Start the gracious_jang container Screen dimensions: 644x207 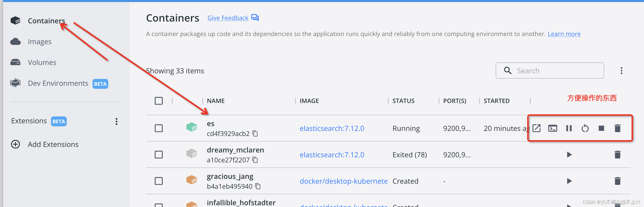(x=569, y=181)
